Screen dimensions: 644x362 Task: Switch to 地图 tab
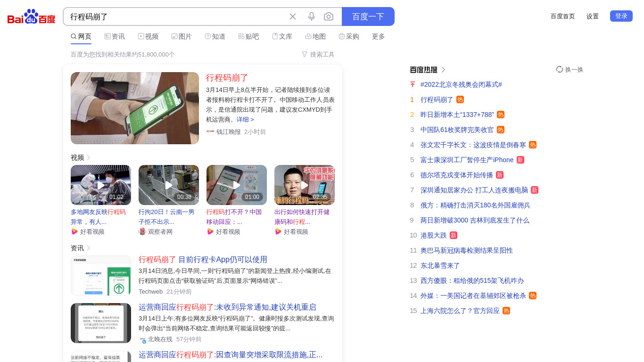coord(315,36)
